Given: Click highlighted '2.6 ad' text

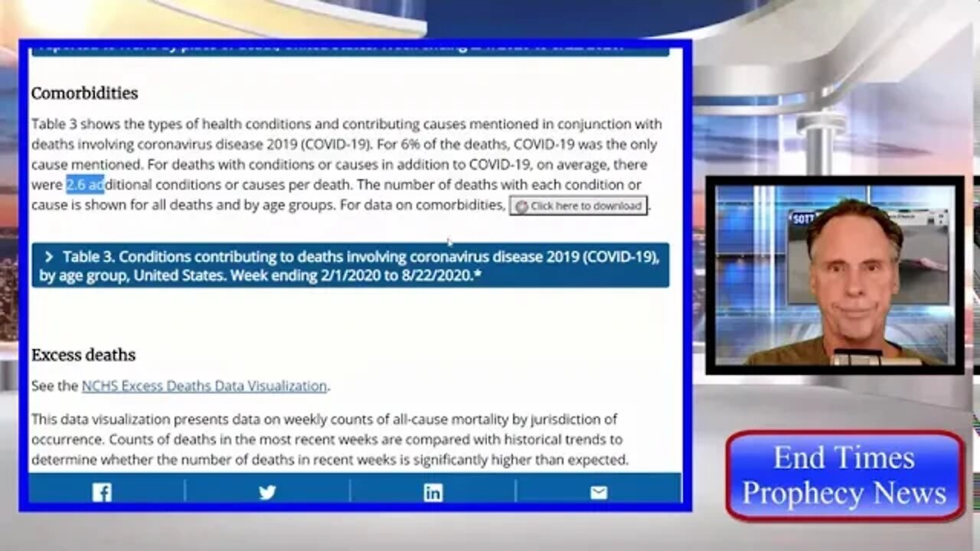Looking at the screenshot, I should (x=85, y=184).
